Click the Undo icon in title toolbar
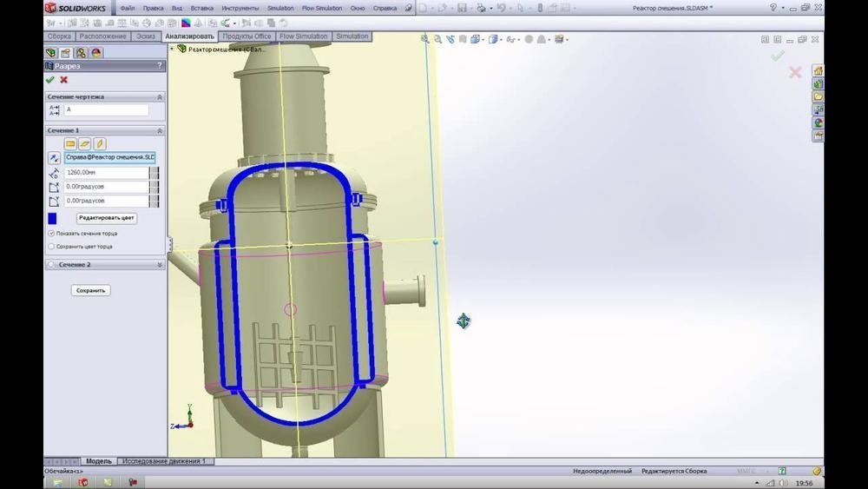The width and height of the screenshot is (868, 489). (501, 9)
